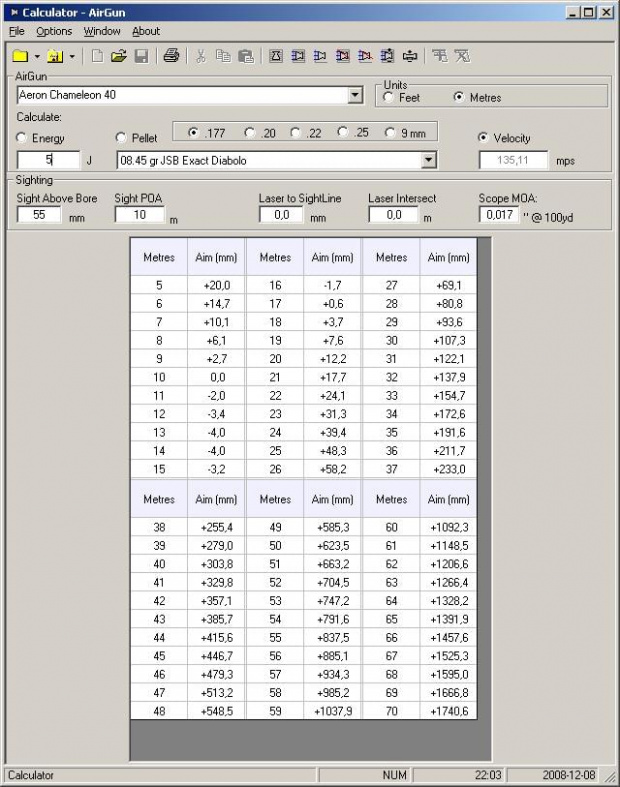The height and width of the screenshot is (787, 620).
Task: Click the Energy input field in joules
Action: point(48,160)
